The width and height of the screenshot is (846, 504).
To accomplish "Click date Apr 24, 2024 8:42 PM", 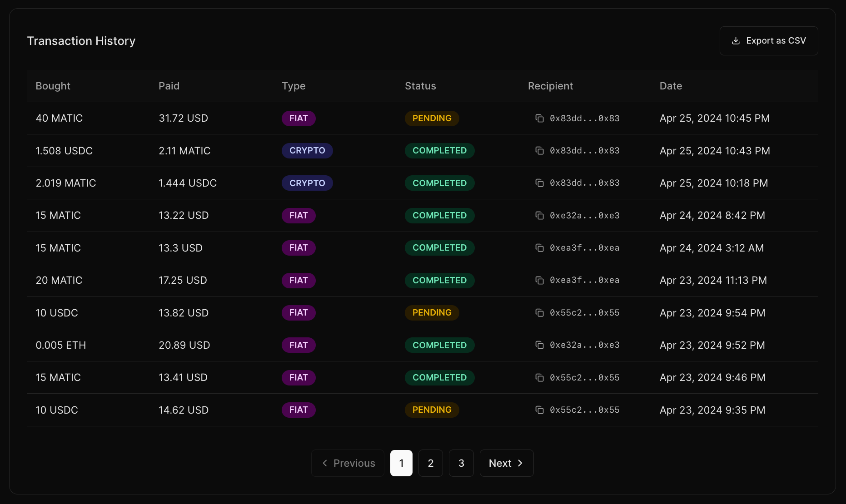I will click(712, 216).
